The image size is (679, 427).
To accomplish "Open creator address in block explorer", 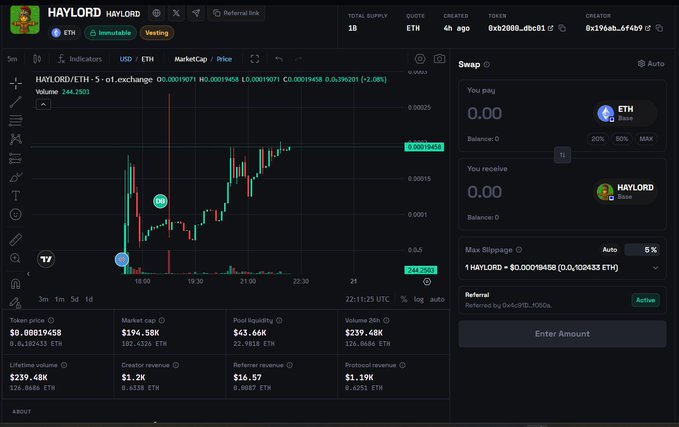I will [x=648, y=28].
